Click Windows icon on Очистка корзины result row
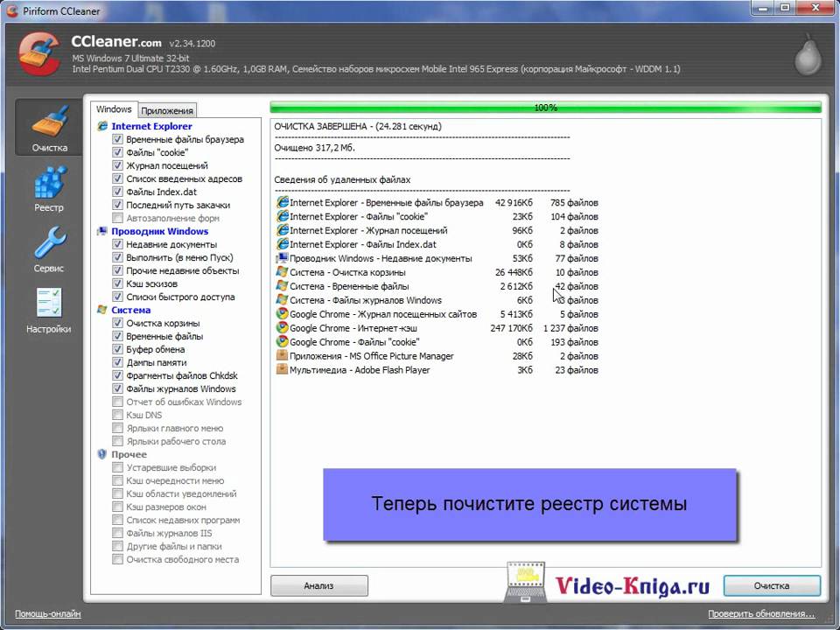Image resolution: width=840 pixels, height=630 pixels. 282,272
